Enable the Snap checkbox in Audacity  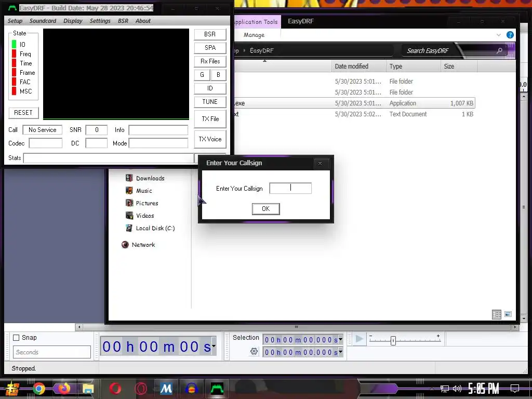(16, 338)
